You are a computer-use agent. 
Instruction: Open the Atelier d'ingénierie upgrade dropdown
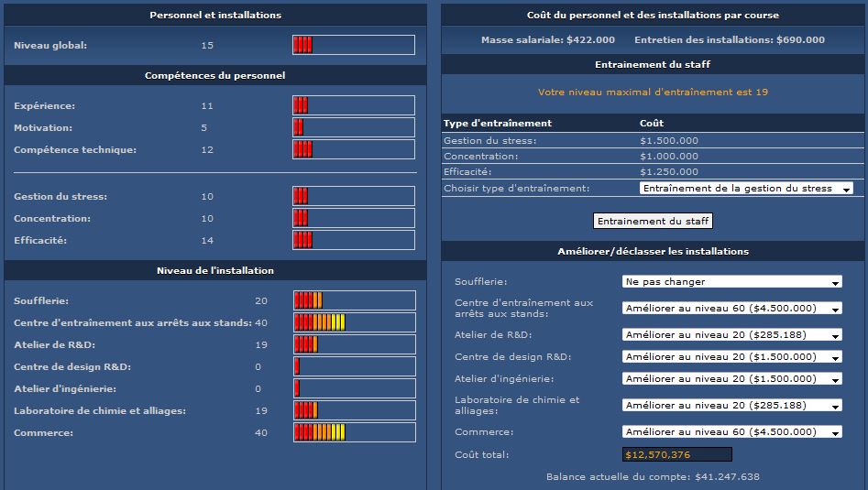point(731,379)
